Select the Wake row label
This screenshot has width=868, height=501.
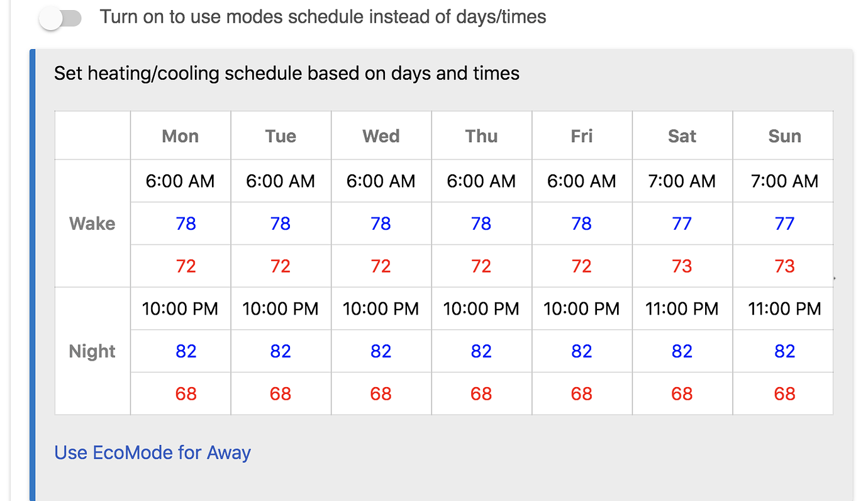coord(92,223)
